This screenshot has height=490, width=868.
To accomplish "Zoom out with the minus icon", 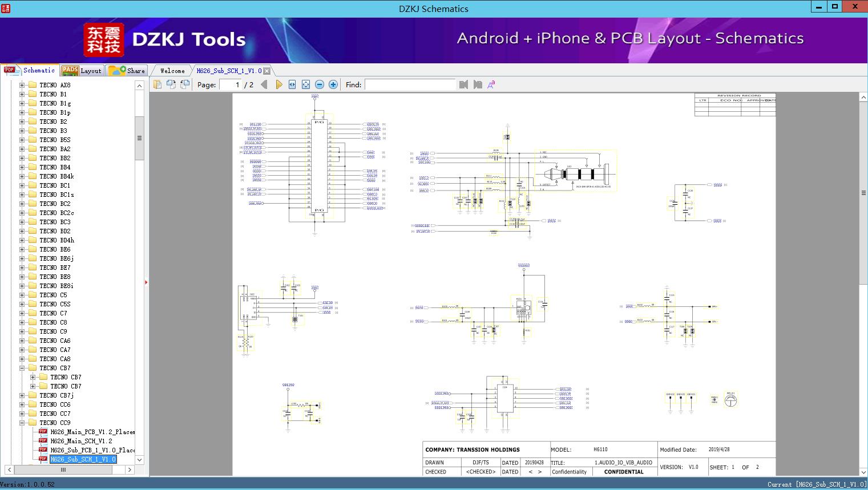I will point(320,84).
